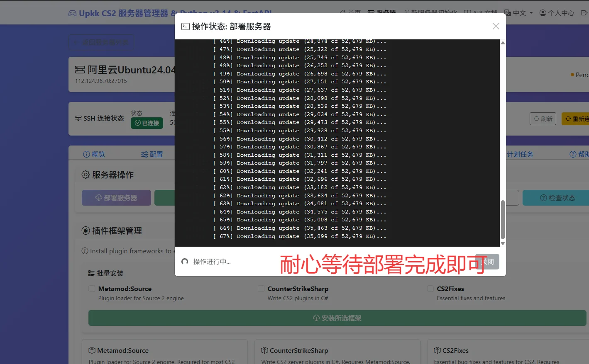Switch to the 概览 tab

tap(94, 154)
